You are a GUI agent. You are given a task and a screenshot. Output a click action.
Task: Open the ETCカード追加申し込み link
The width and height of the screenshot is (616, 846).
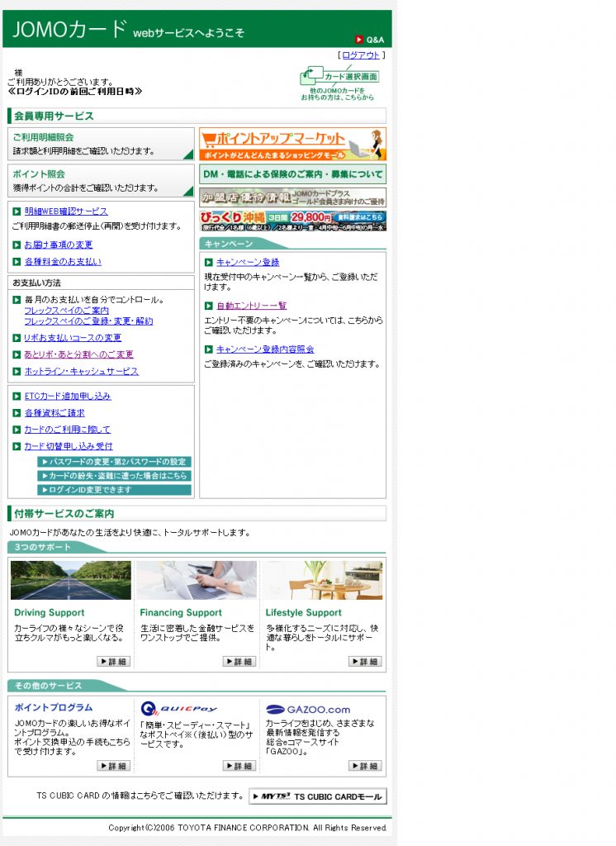coord(68,397)
